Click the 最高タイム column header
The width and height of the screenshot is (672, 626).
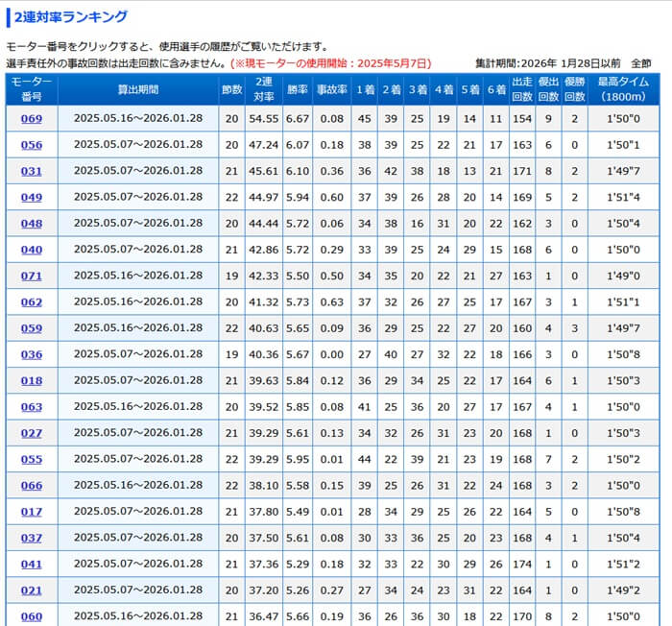pos(624,89)
